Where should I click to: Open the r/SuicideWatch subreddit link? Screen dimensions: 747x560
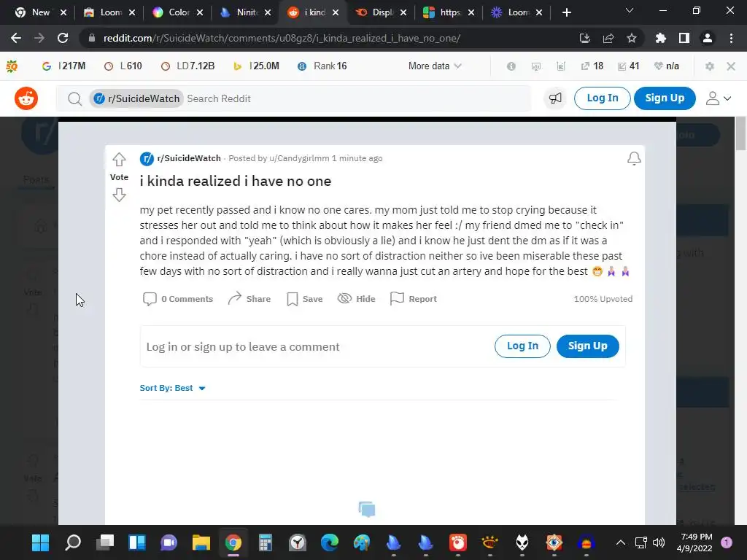[189, 158]
